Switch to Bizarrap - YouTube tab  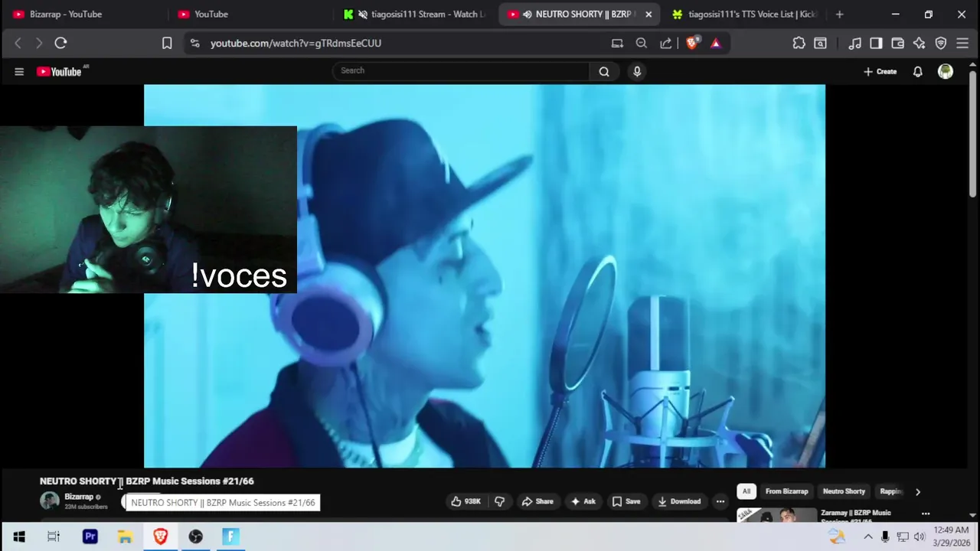[83, 14]
